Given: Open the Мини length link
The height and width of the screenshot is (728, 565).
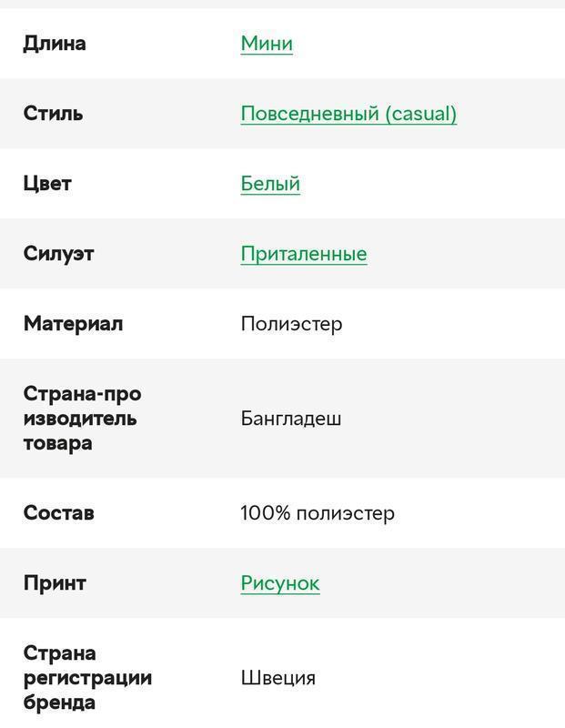Looking at the screenshot, I should click(267, 44).
